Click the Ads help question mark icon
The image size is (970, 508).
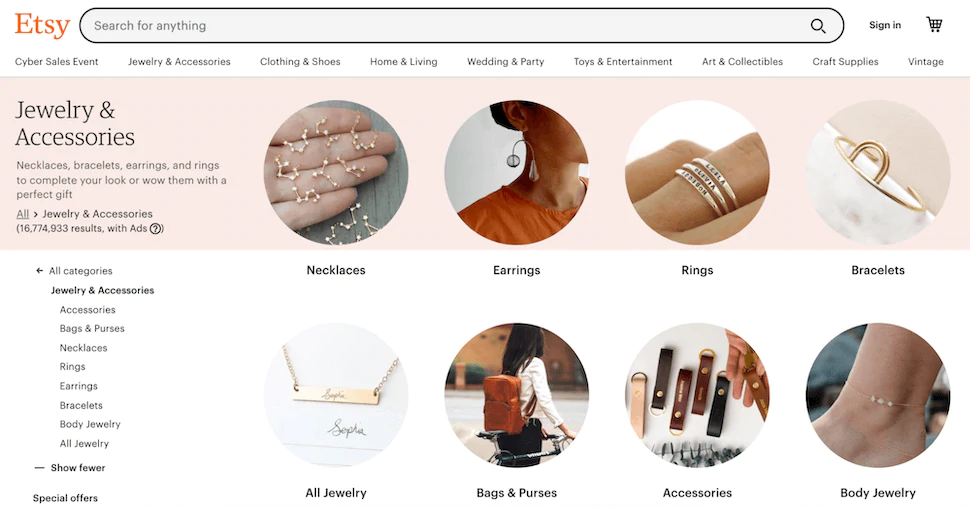(156, 228)
